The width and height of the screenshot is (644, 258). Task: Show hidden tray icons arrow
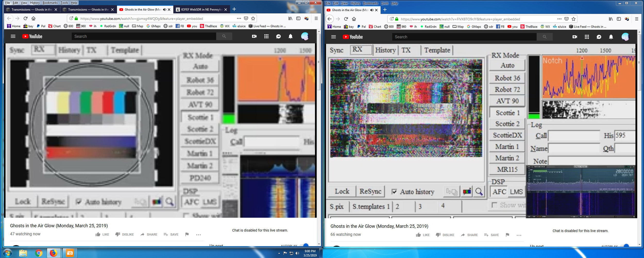279,253
